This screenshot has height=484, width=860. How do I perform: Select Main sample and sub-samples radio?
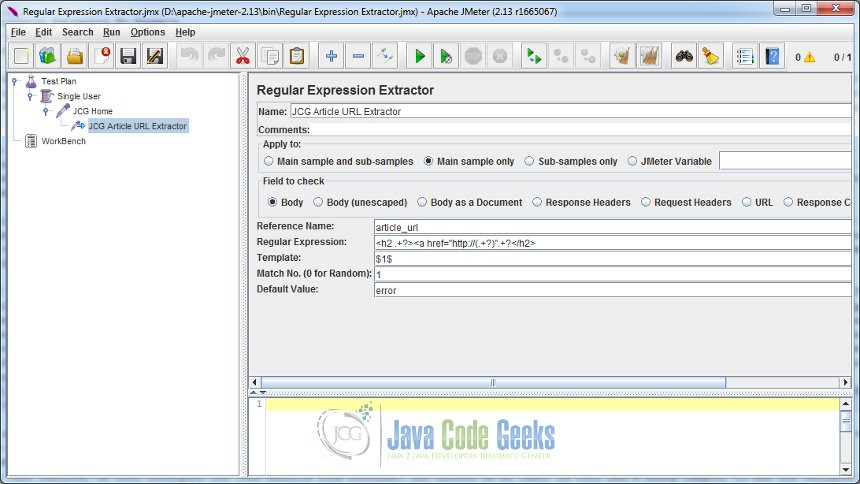coord(268,161)
